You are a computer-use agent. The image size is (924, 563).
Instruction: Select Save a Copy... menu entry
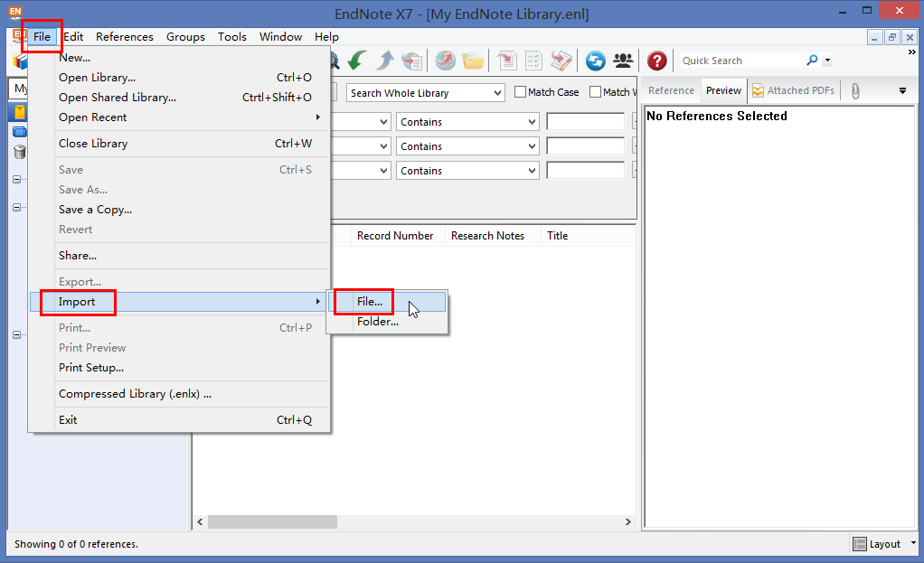179,209
